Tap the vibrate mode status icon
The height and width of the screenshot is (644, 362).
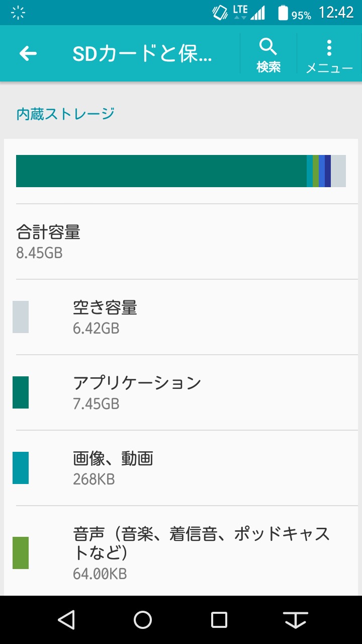220,13
